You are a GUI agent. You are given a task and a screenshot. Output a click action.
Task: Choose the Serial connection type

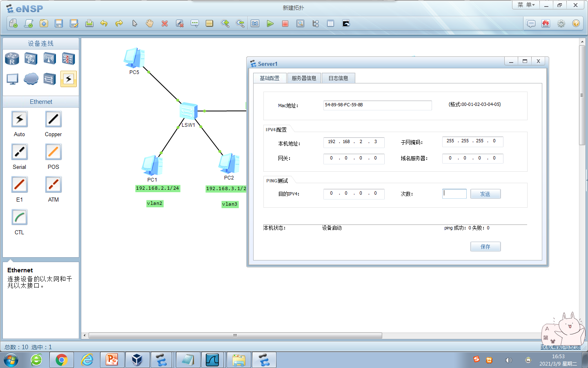pos(19,152)
